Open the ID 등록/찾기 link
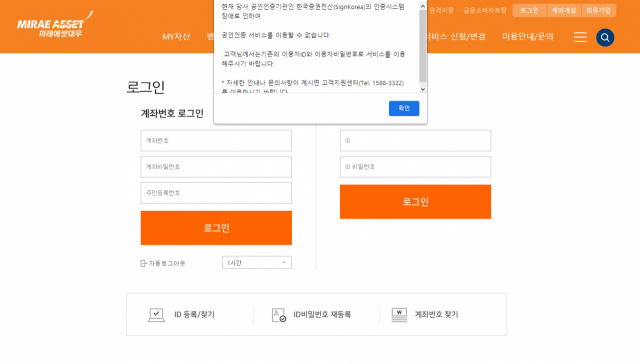 (x=194, y=315)
